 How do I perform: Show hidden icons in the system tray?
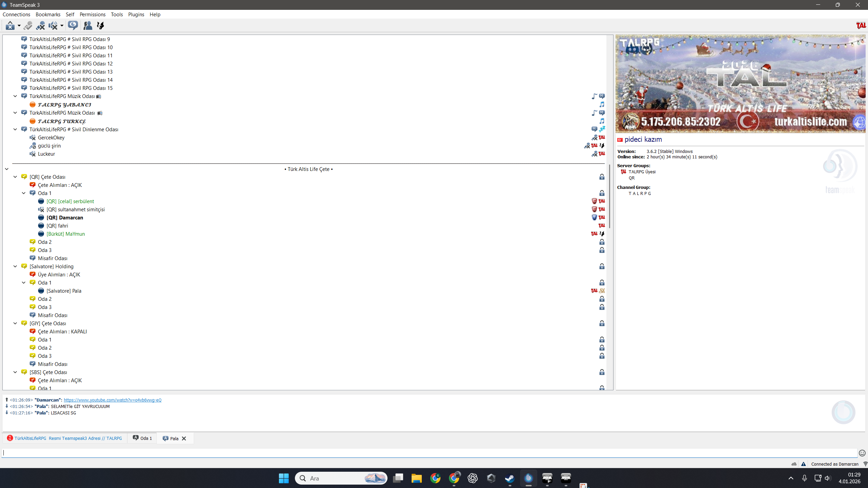coord(791,478)
